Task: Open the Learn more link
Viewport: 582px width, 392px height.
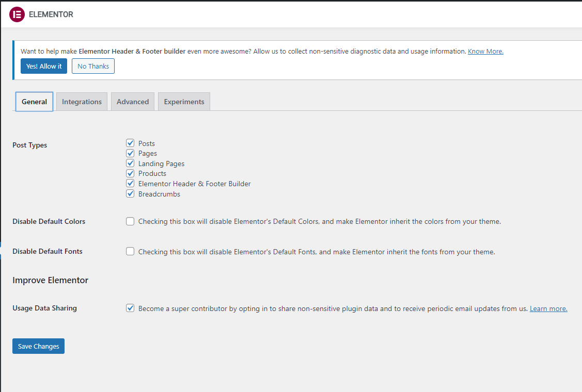Action: (x=548, y=308)
